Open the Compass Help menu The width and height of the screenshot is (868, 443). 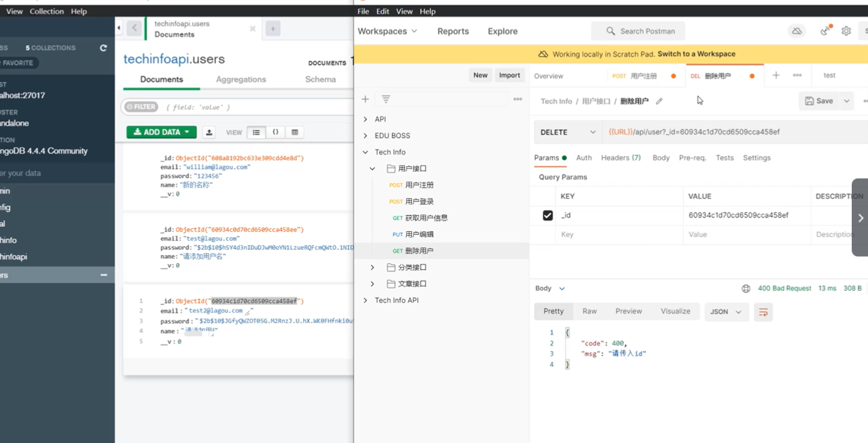tap(79, 11)
